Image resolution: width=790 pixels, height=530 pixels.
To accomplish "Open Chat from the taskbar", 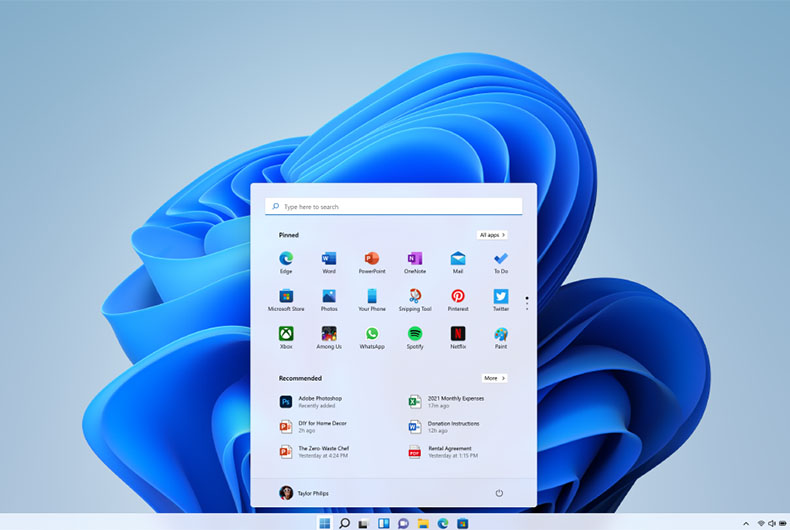I will coord(404,523).
